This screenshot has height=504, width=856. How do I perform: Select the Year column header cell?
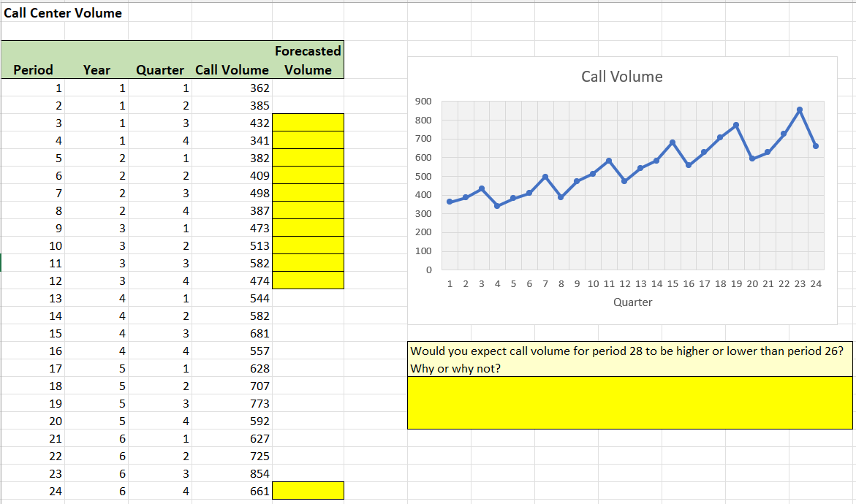click(x=97, y=70)
